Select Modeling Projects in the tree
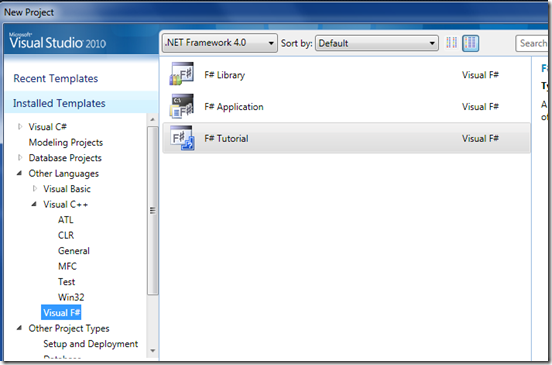Image resolution: width=552 pixels, height=365 pixels. coord(66,143)
